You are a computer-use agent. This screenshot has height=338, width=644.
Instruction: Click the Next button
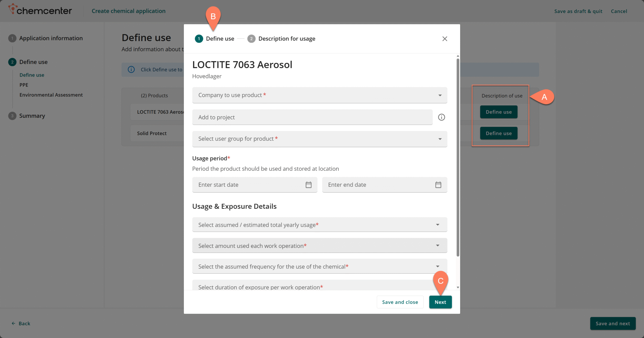[x=440, y=302]
